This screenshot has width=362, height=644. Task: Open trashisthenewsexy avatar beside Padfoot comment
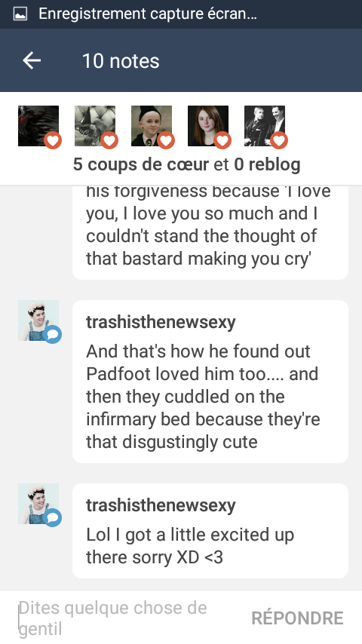tap(38, 320)
